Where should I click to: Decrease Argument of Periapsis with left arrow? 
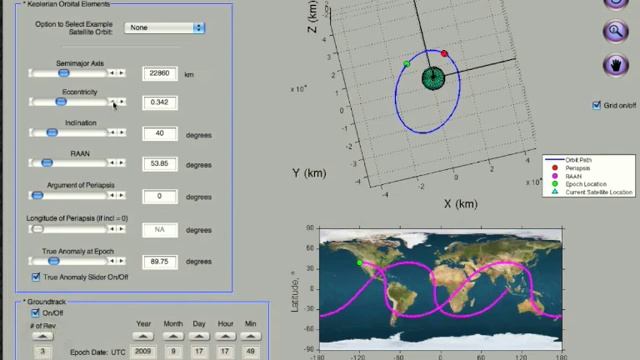[x=112, y=196]
